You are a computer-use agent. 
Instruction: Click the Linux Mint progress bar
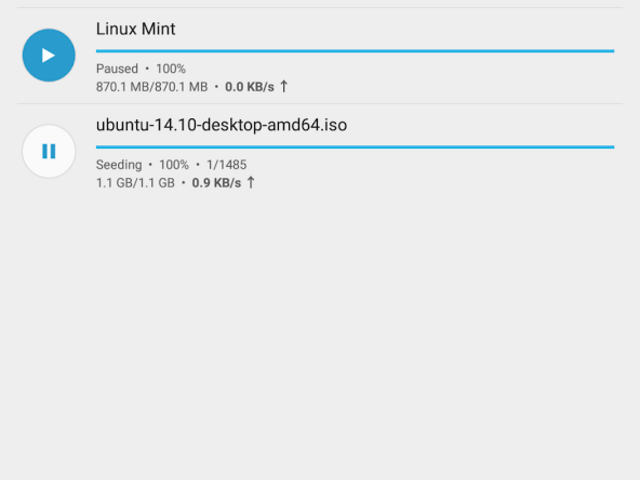[354, 50]
